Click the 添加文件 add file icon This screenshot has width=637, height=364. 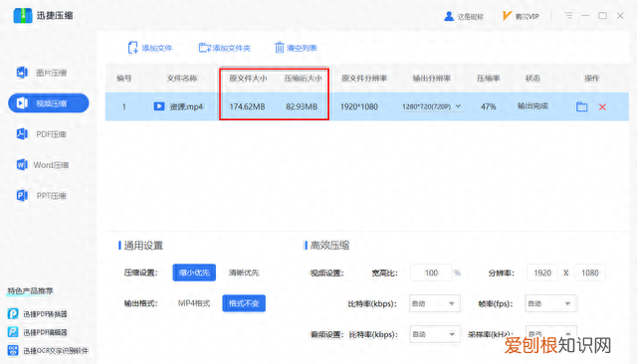132,48
